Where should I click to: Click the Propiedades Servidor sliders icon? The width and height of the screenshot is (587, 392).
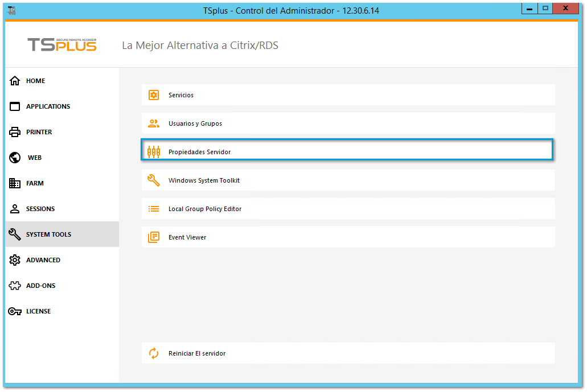point(154,152)
